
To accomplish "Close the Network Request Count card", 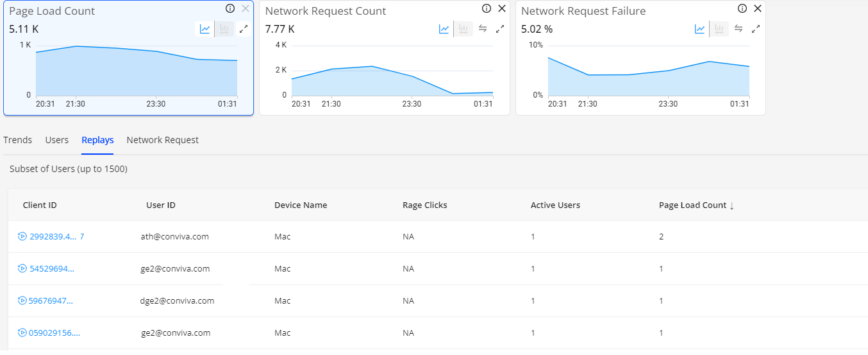I will click(502, 9).
